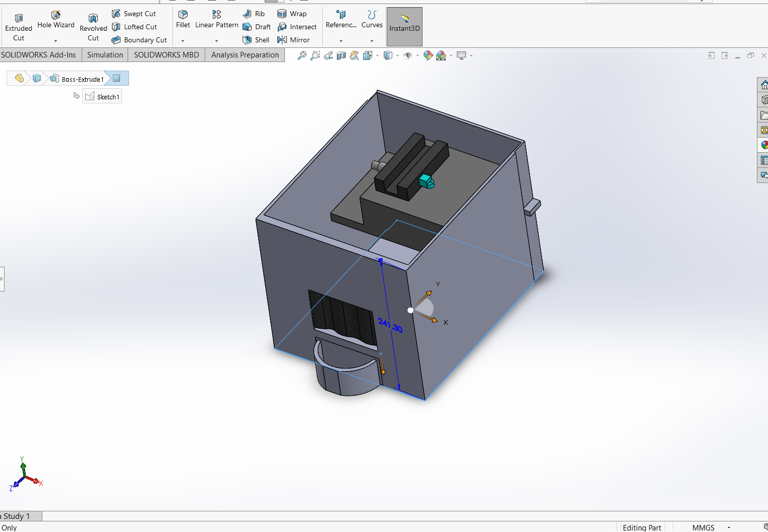This screenshot has height=532, width=768.
Task: Select the Extruded Cut tool
Action: 19,27
